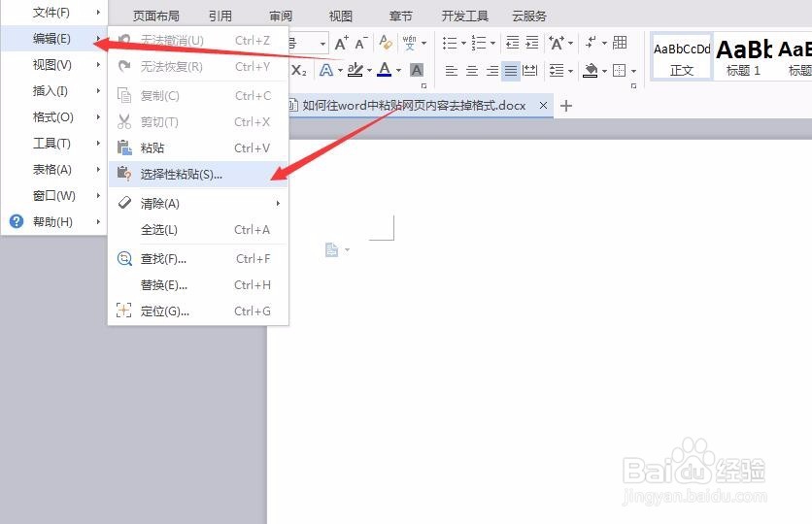Open the 窗口(W) menu
Image resolution: width=812 pixels, height=524 pixels.
pyautogui.click(x=54, y=196)
